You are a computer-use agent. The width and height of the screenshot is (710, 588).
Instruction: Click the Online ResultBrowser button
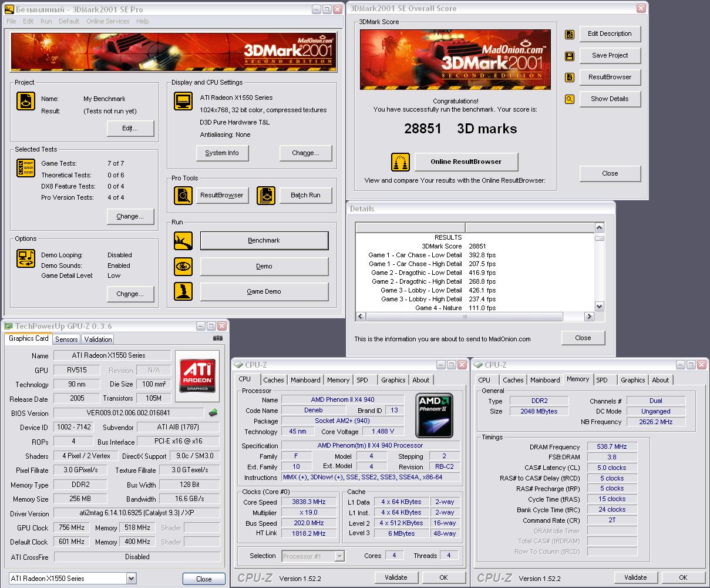click(466, 162)
